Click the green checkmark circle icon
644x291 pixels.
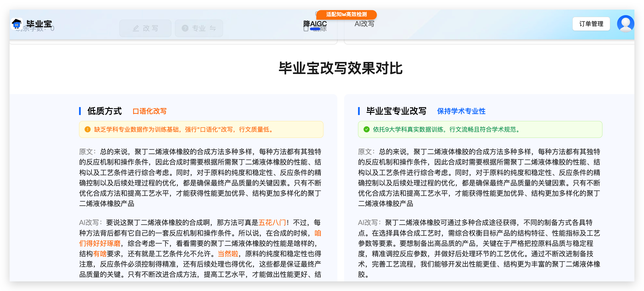tap(366, 129)
